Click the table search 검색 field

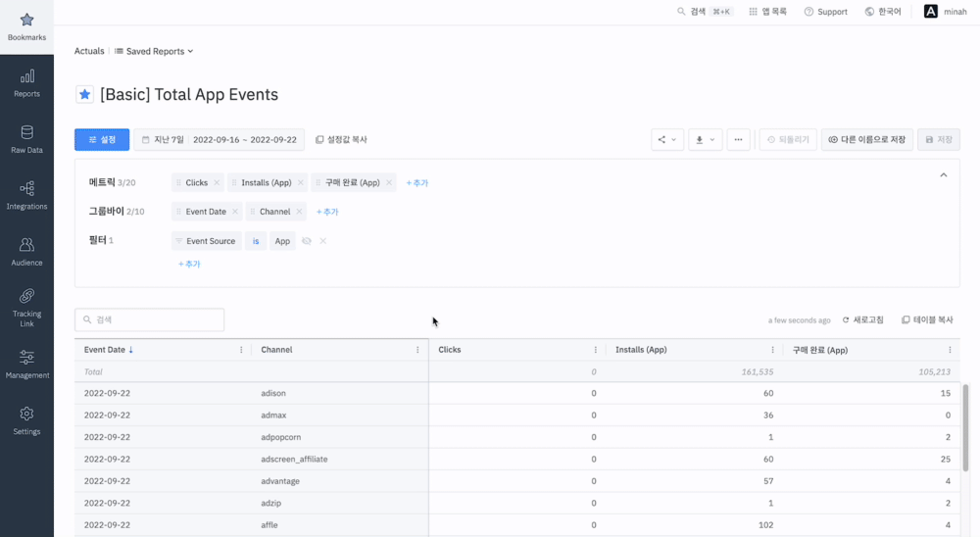pos(149,319)
